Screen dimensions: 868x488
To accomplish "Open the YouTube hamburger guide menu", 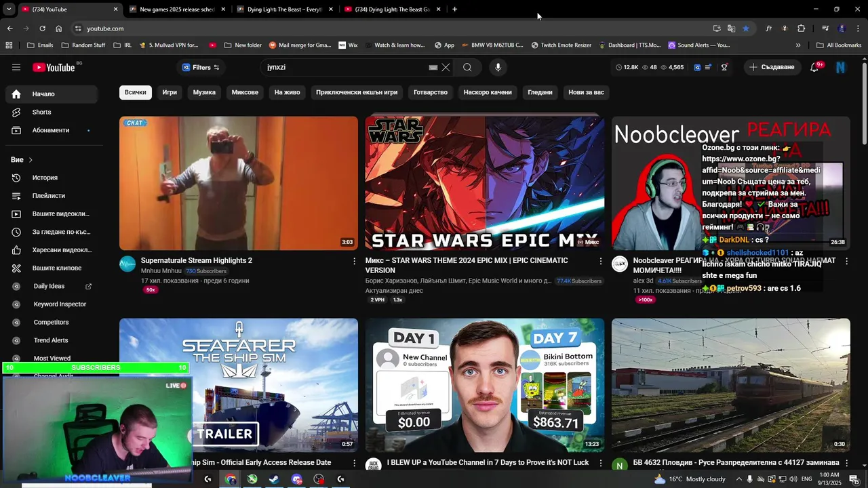I will [16, 67].
